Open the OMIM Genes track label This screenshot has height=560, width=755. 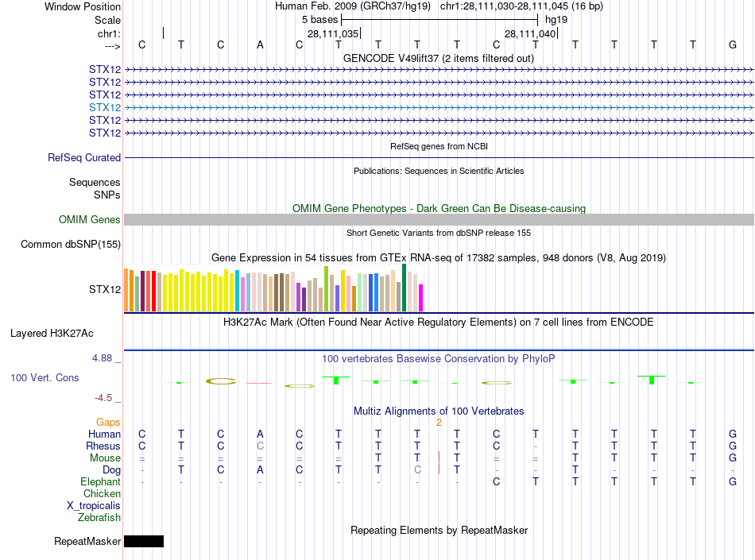(89, 219)
